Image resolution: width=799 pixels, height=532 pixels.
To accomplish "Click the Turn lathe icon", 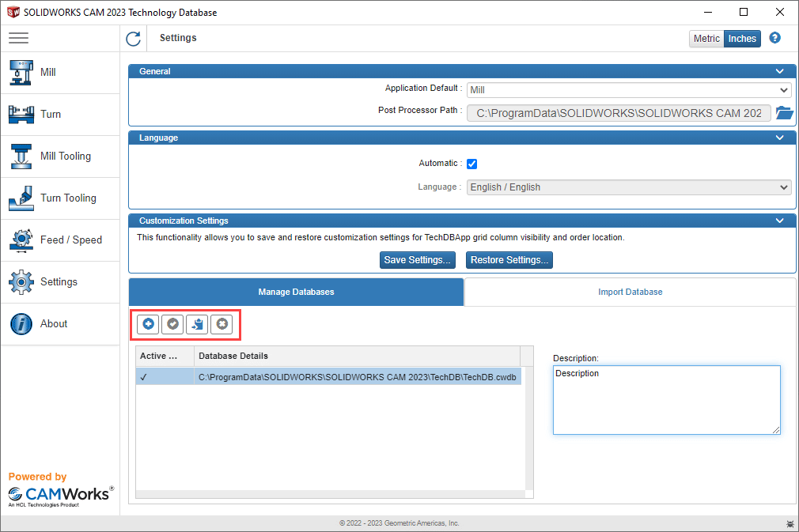I will click(x=21, y=114).
